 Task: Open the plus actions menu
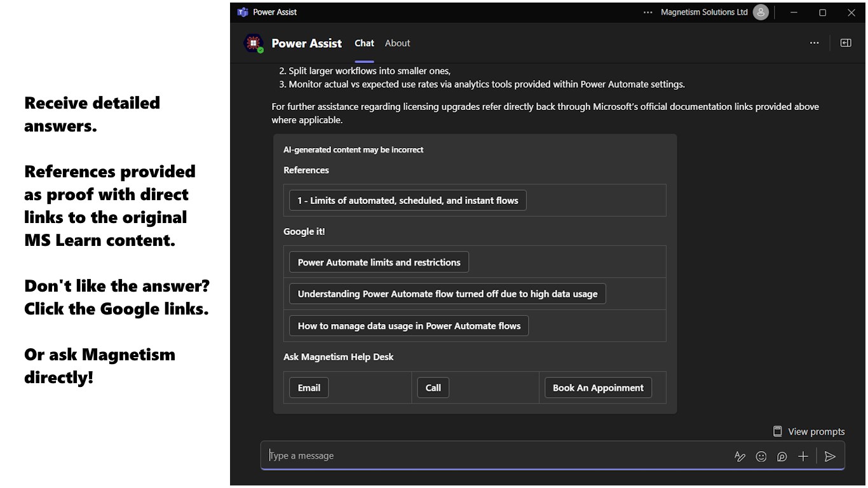click(x=803, y=456)
